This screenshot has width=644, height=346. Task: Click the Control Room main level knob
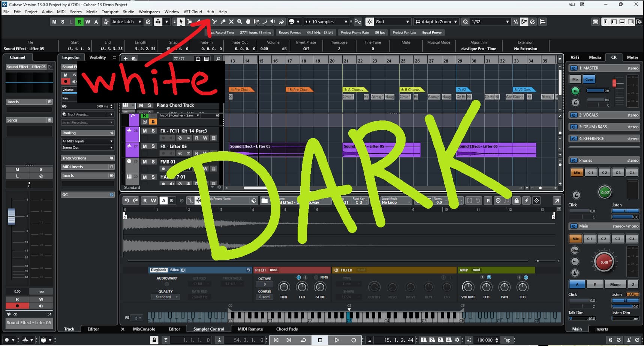coord(604,262)
